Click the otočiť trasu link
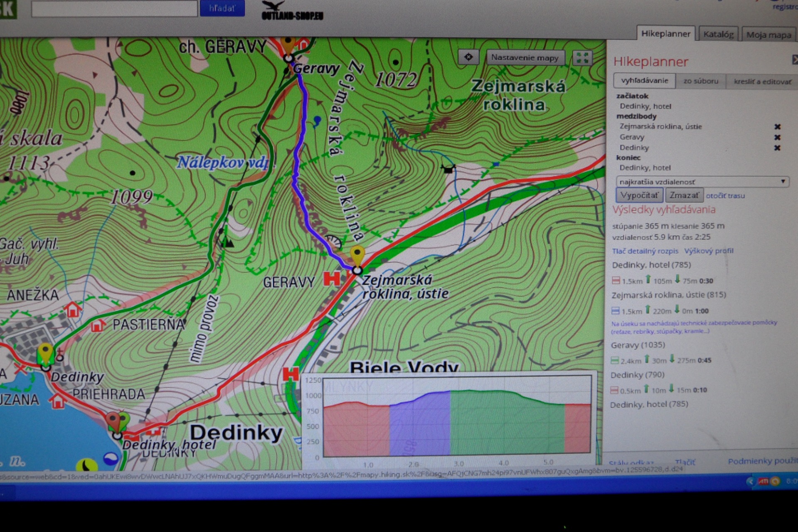798x532 pixels. (725, 196)
